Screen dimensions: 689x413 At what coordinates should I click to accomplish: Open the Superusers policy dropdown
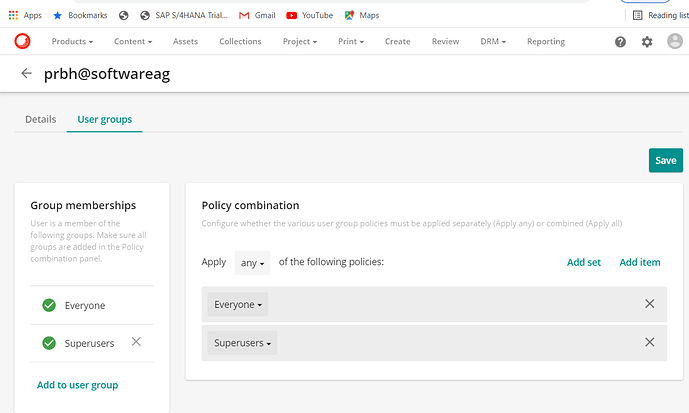242,343
